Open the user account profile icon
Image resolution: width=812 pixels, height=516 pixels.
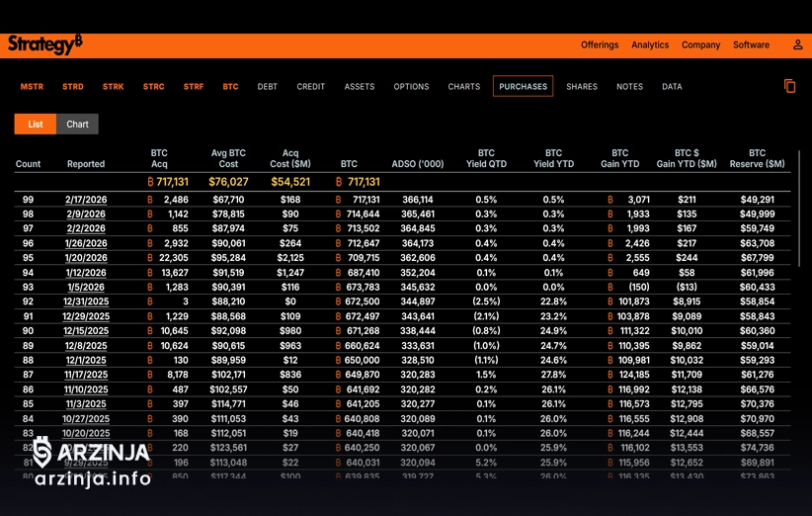point(797,45)
